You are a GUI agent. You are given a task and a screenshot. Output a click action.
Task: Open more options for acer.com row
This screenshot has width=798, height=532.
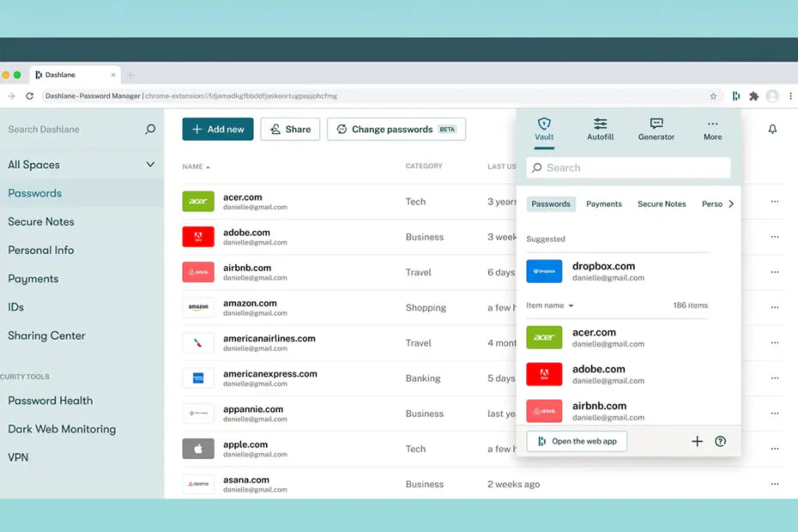(775, 202)
